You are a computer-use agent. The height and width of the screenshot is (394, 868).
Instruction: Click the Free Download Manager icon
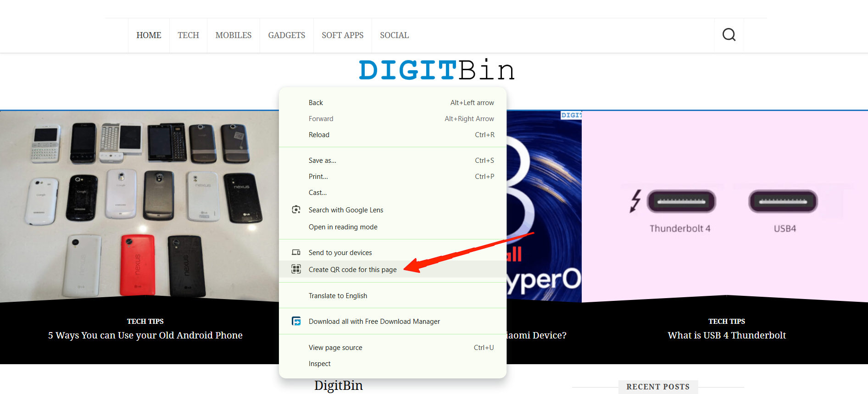(296, 321)
